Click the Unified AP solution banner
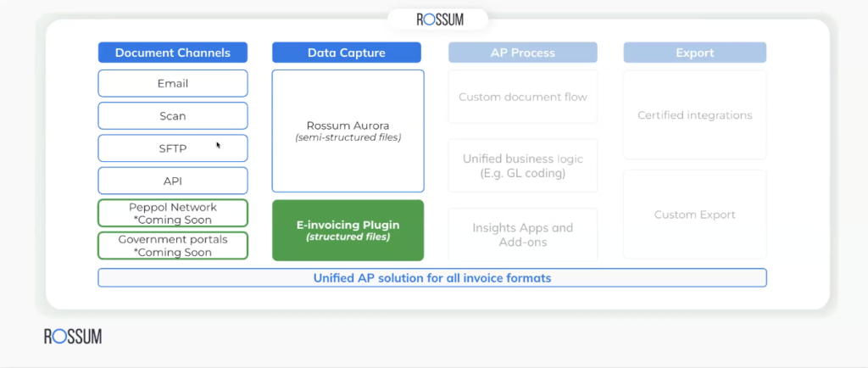The image size is (868, 368). click(432, 278)
